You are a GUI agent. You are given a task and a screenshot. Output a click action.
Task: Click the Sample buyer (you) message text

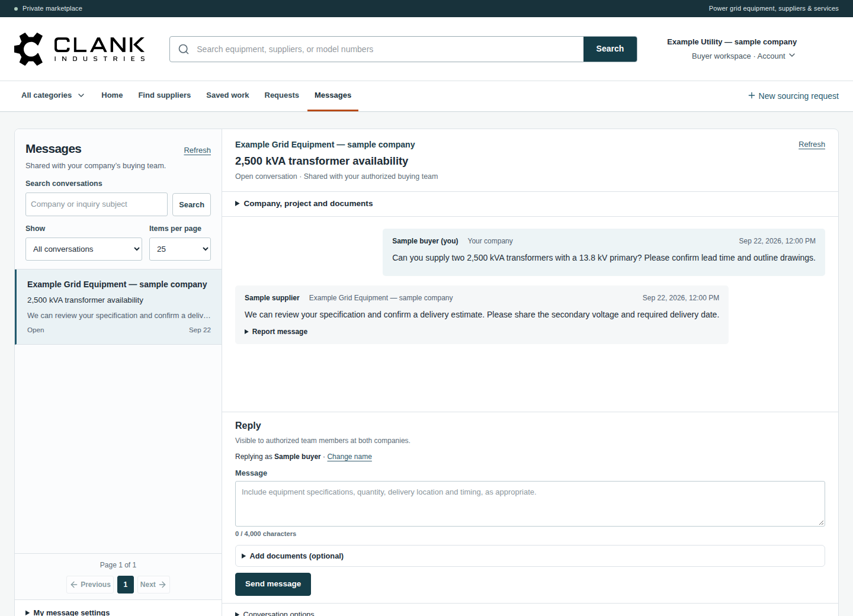tap(604, 258)
